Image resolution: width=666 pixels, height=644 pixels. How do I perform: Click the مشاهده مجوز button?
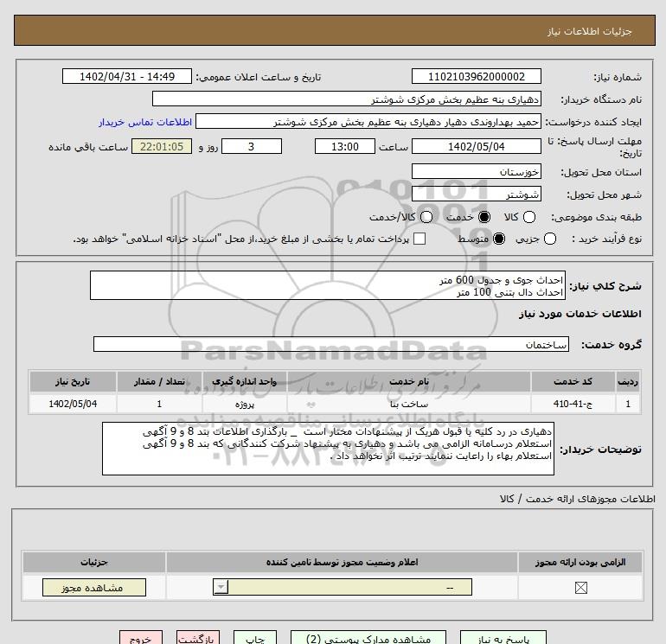(94, 588)
